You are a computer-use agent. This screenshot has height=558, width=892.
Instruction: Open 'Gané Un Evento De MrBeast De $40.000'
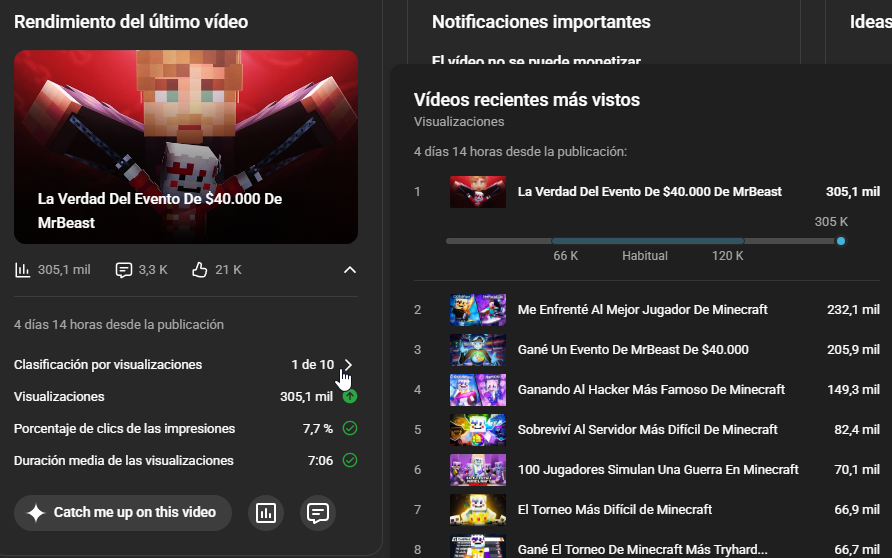633,349
